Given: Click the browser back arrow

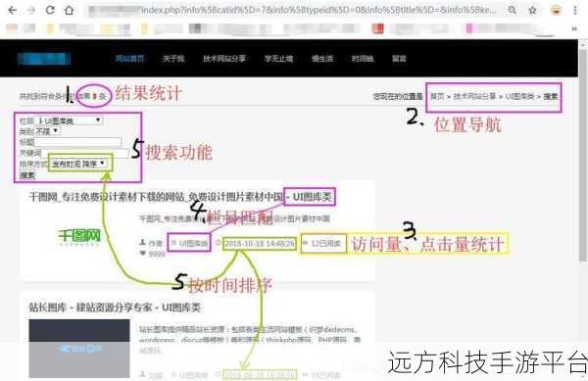Looking at the screenshot, I should pyautogui.click(x=12, y=10).
